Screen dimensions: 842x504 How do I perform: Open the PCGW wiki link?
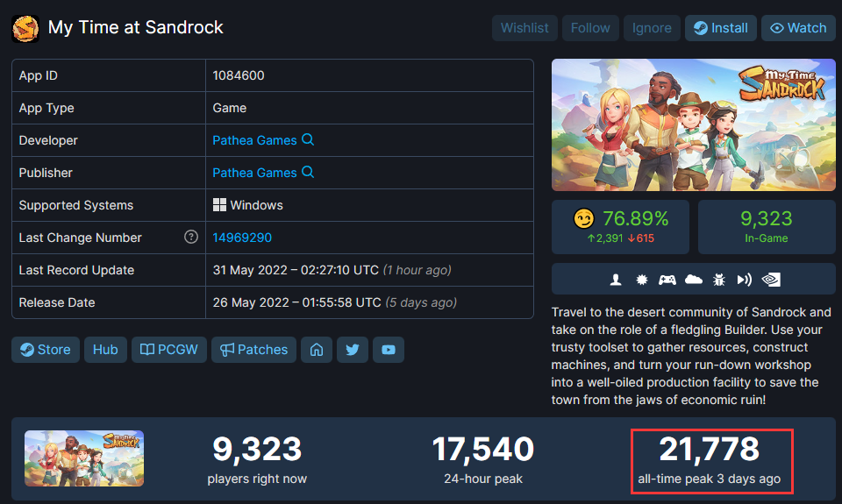coord(169,350)
